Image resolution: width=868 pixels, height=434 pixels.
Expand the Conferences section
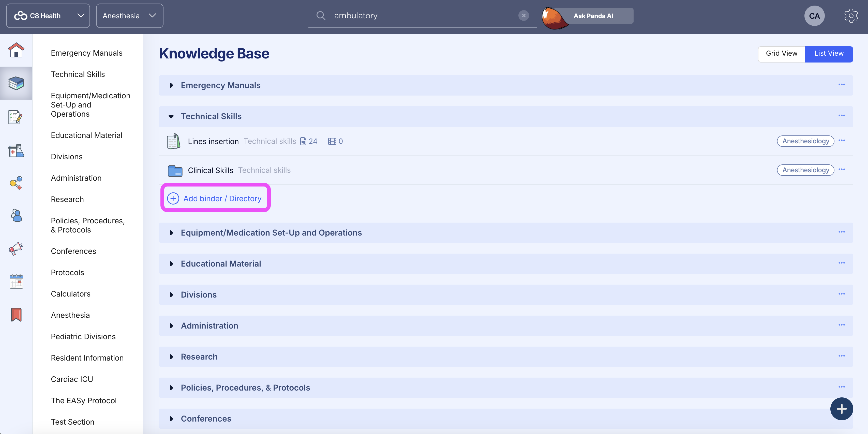click(x=171, y=419)
